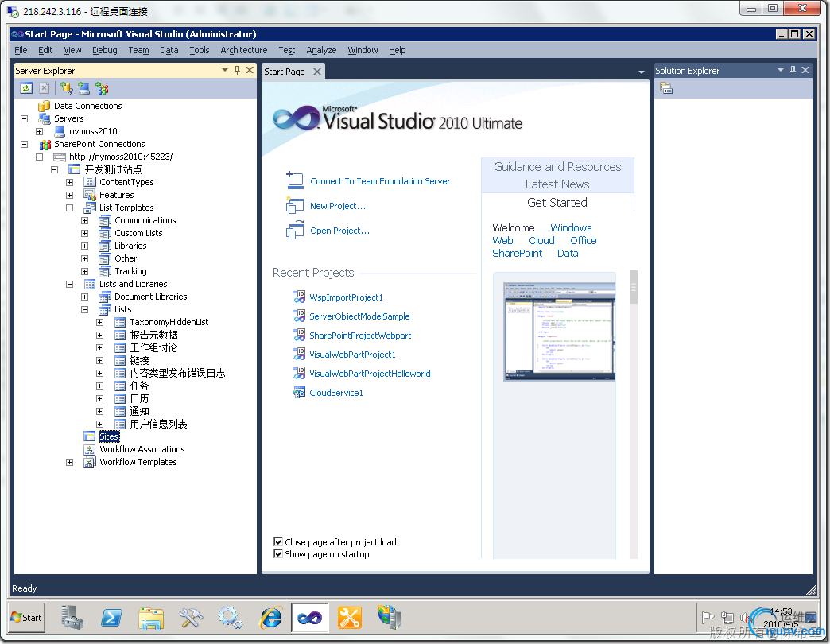Viewport: 830px width, 644px height.
Task: Pin the Server Explorer panel with pushpin
Action: click(237, 70)
